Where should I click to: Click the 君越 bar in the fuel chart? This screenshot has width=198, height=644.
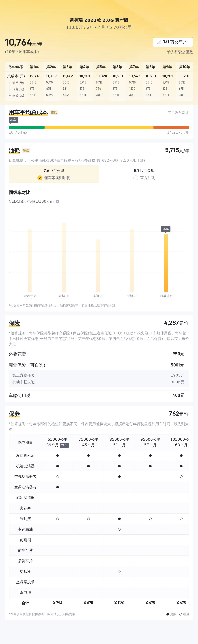point(64,258)
